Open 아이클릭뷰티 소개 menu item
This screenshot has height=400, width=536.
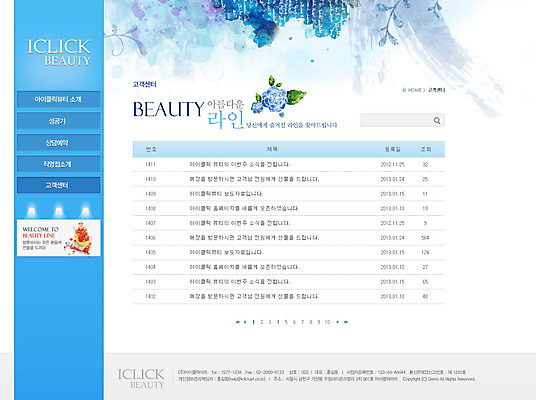pos(58,99)
